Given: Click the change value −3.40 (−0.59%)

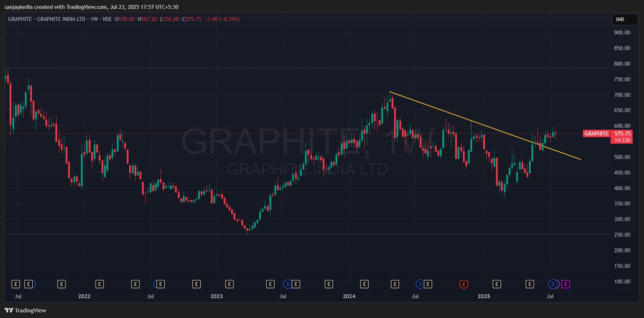Looking at the screenshot, I should [x=222, y=19].
